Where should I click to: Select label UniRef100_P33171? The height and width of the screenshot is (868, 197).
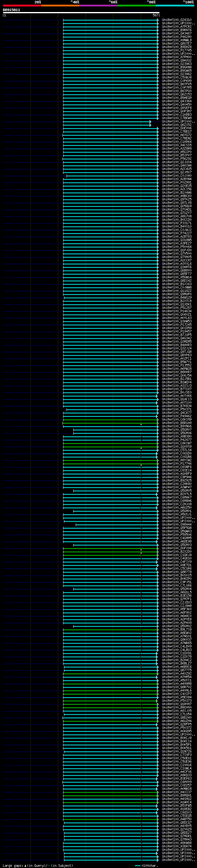(177, 223)
